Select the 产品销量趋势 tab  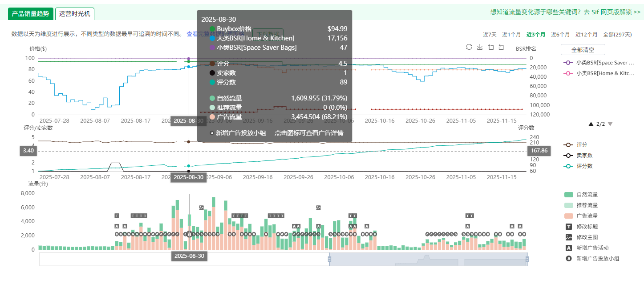point(31,14)
